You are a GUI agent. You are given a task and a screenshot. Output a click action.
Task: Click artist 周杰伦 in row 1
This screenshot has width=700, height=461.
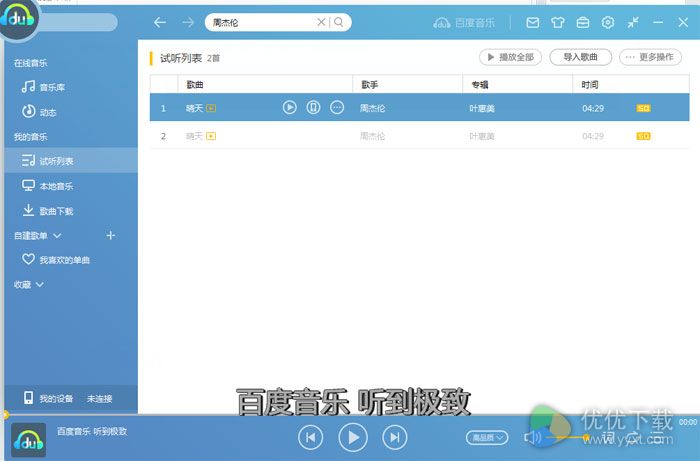[372, 108]
